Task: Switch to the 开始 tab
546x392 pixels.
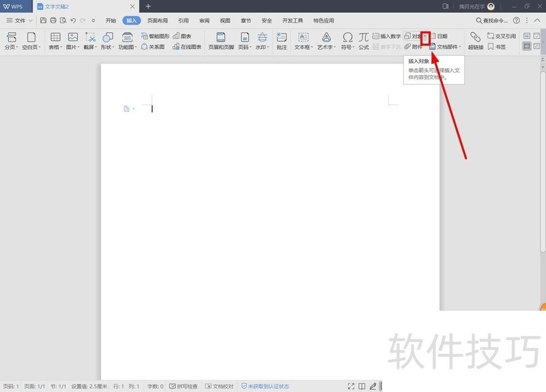Action: click(x=111, y=20)
